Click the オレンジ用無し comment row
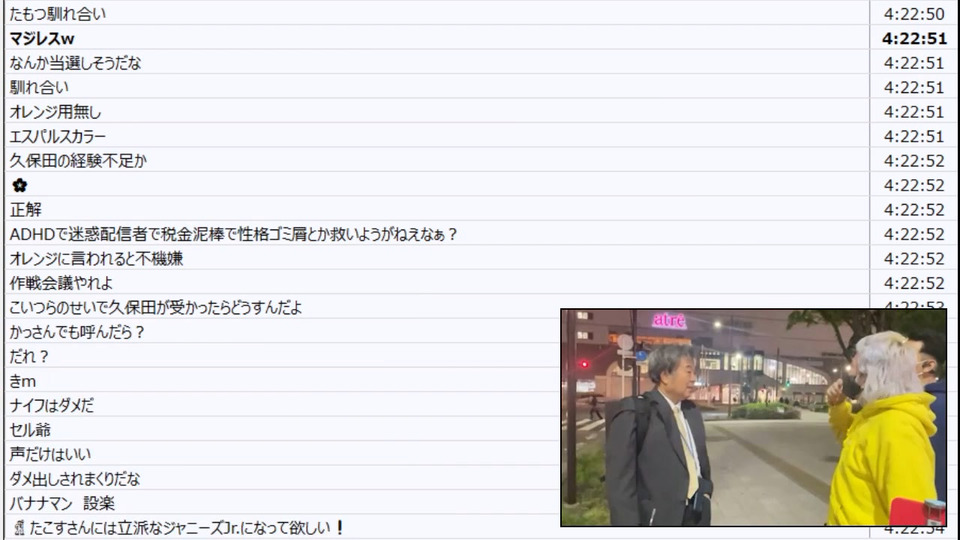 point(437,111)
